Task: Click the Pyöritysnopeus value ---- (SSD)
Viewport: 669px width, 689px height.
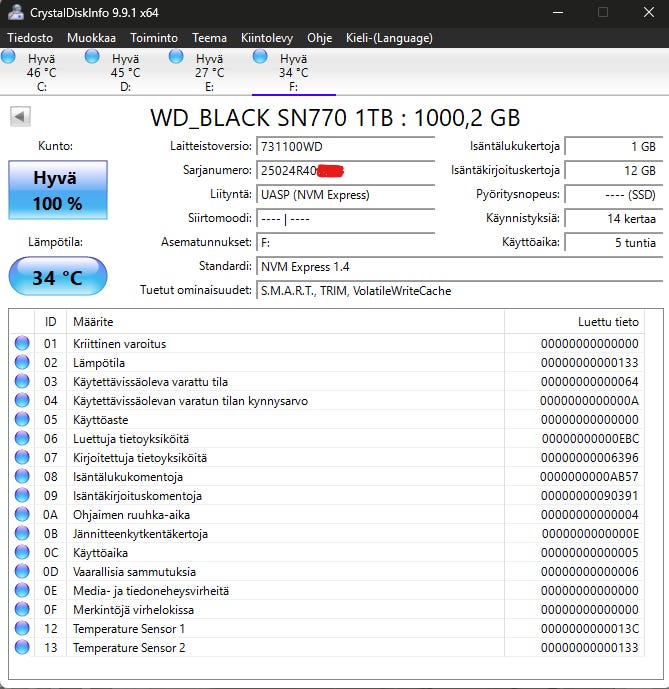Action: [x=614, y=195]
